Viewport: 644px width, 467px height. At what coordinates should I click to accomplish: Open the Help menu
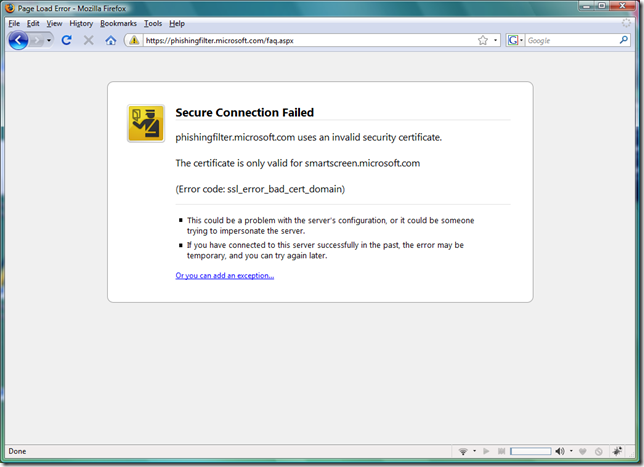pos(177,23)
